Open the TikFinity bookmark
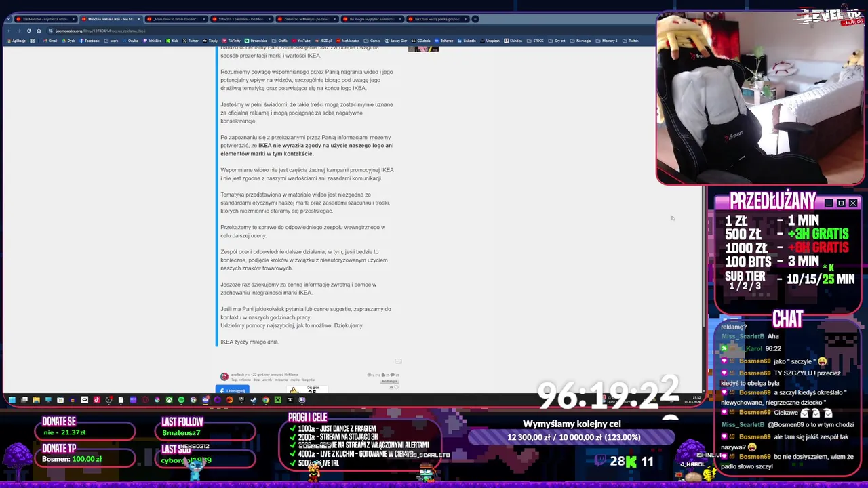 [x=231, y=41]
